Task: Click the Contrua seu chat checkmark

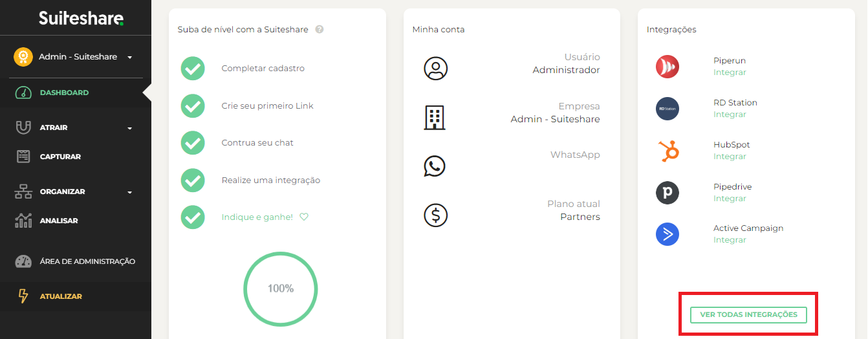Action: click(193, 143)
